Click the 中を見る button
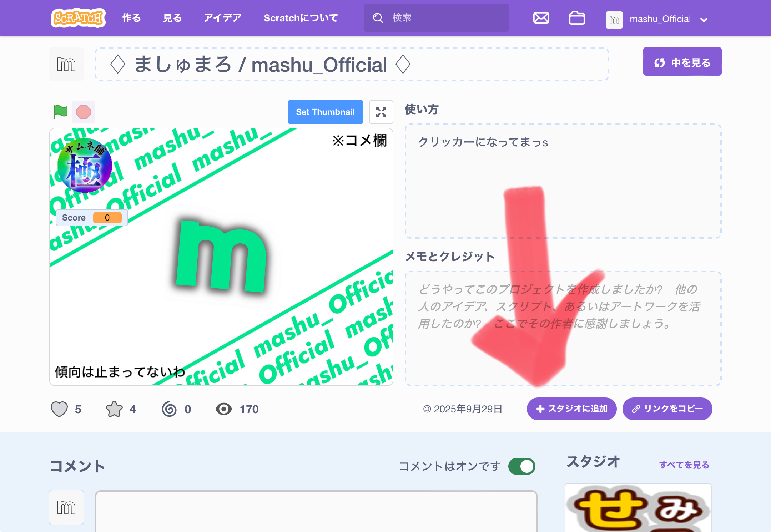Screen dimensions: 771x532 click(682, 62)
